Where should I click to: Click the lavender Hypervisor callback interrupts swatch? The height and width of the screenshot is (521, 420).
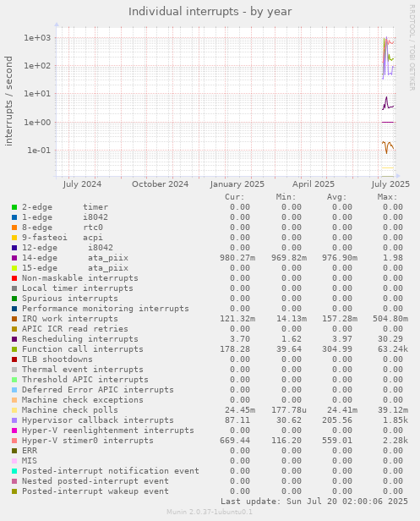(14, 420)
